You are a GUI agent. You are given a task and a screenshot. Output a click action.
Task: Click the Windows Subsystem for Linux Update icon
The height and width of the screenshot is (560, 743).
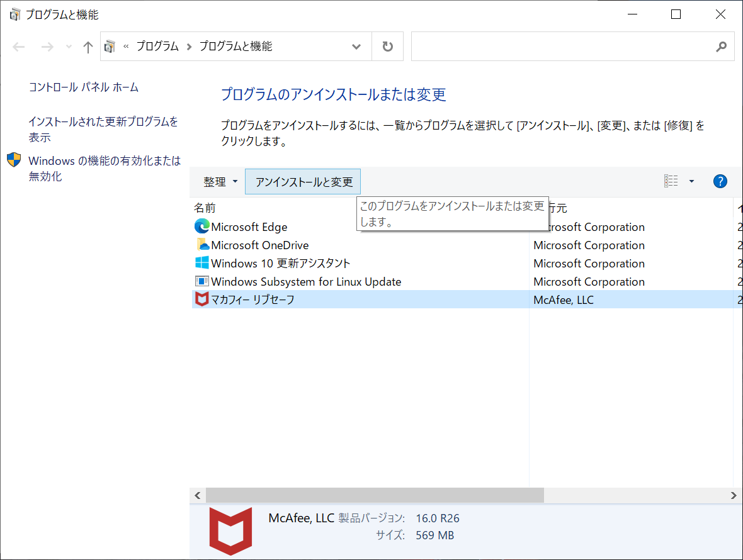(x=201, y=281)
